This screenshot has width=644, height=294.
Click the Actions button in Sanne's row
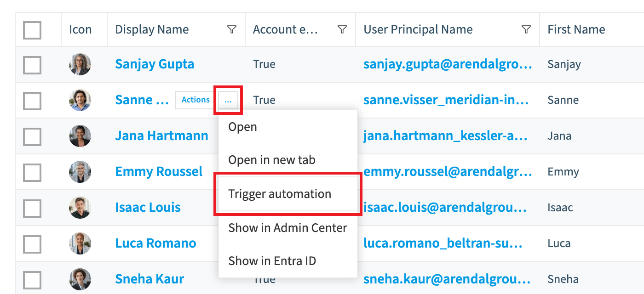195,100
